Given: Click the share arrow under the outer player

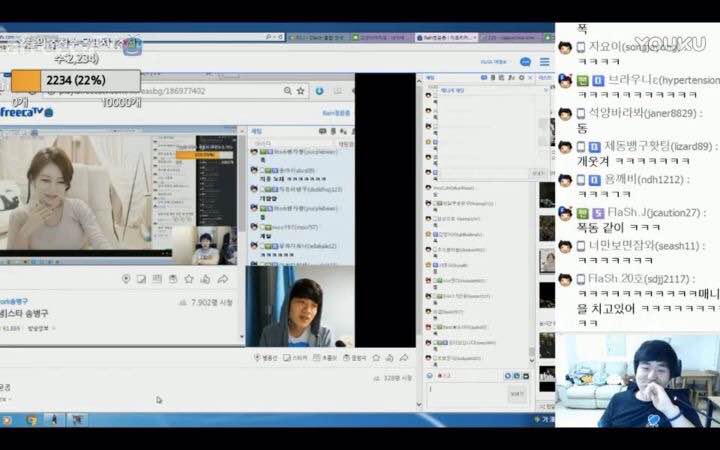Looking at the screenshot, I should (404, 357).
